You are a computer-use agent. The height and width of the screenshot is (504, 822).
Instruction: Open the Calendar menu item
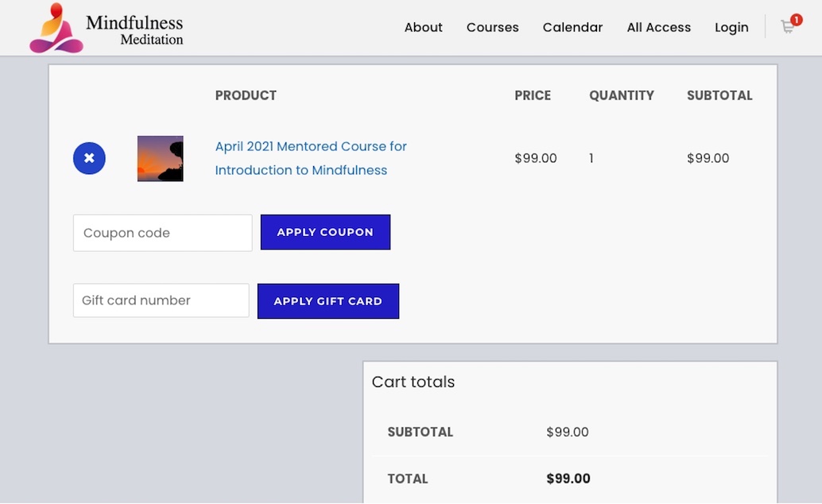coord(572,27)
